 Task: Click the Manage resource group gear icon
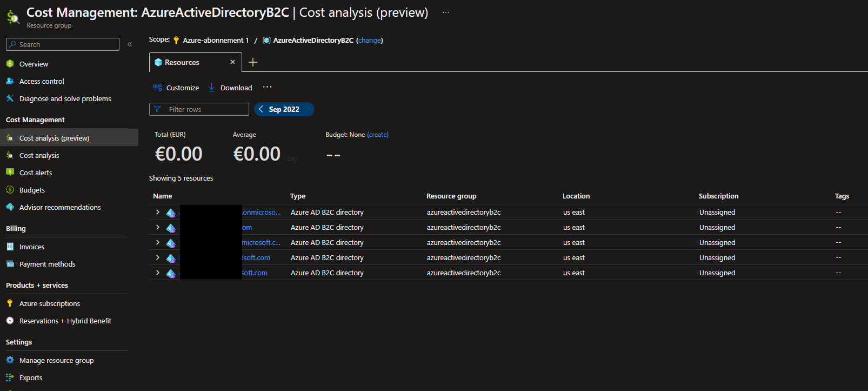tap(10, 360)
